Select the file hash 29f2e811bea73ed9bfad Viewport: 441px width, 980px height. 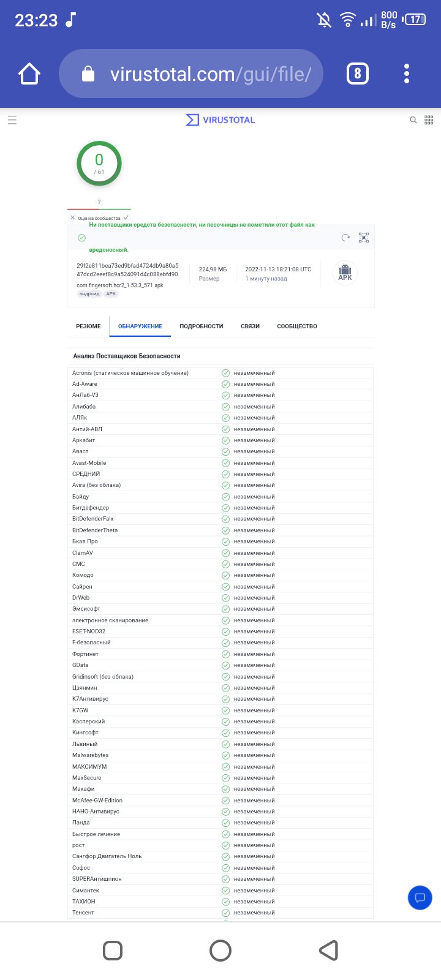[127, 270]
